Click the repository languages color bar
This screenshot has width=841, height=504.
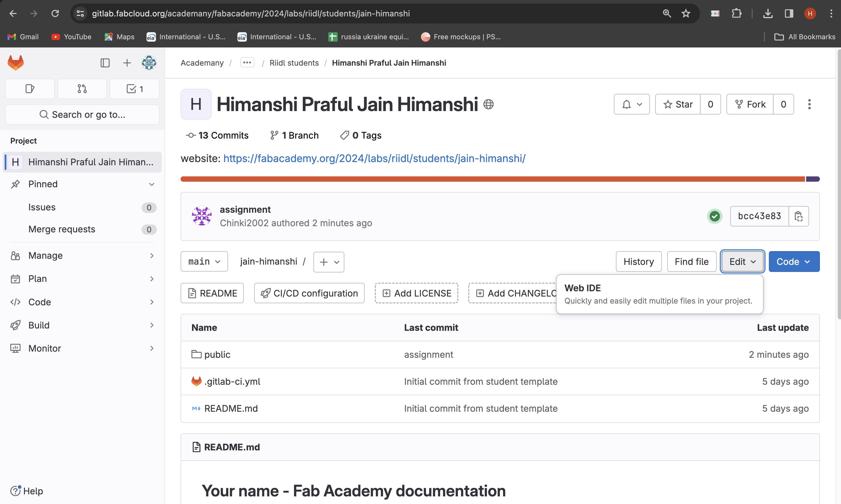[x=500, y=179]
